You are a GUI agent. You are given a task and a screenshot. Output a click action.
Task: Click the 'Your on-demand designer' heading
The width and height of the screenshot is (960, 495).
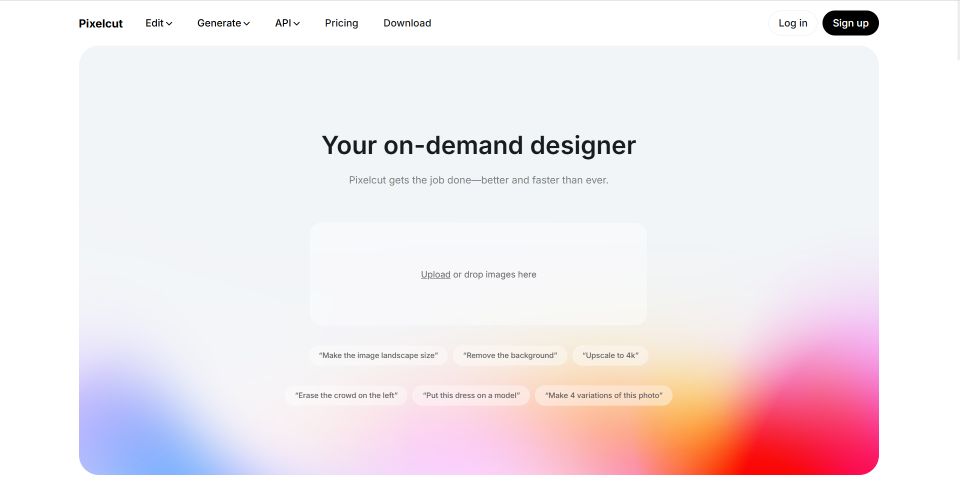[x=478, y=145]
